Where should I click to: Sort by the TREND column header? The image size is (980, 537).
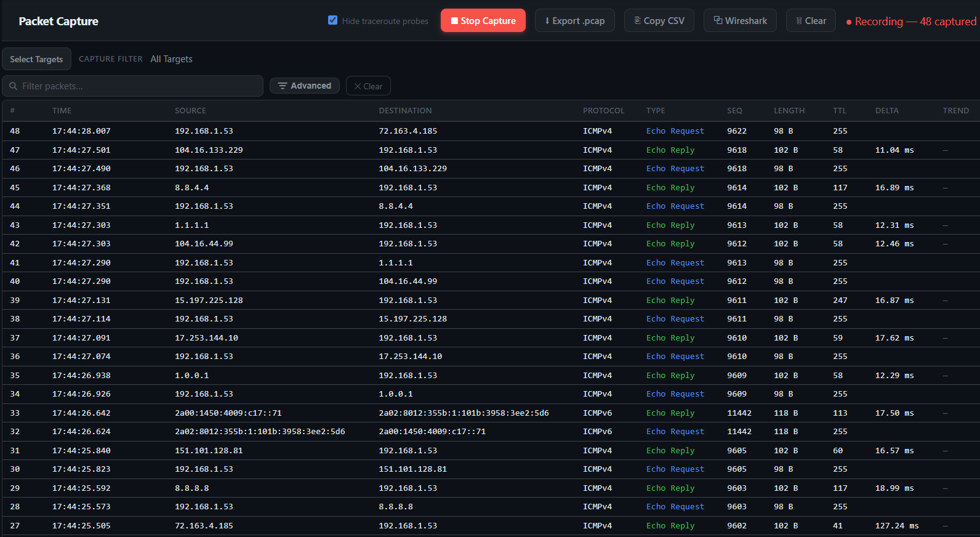956,111
